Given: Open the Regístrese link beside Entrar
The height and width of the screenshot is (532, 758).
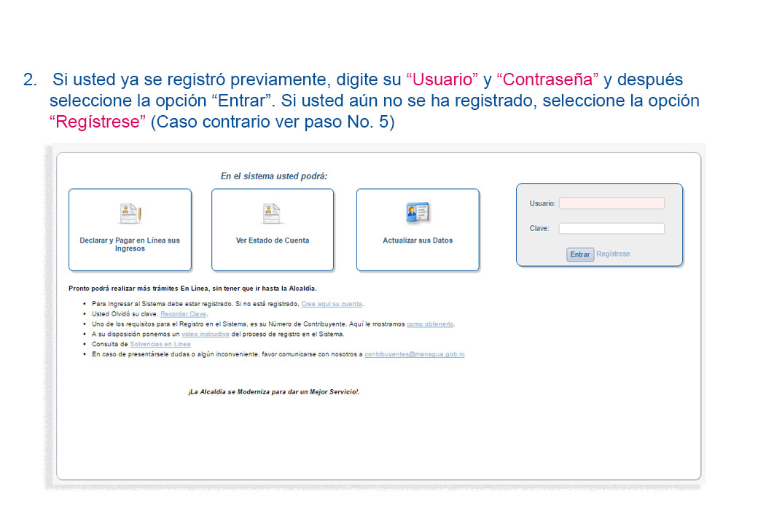Looking at the screenshot, I should click(x=613, y=254).
